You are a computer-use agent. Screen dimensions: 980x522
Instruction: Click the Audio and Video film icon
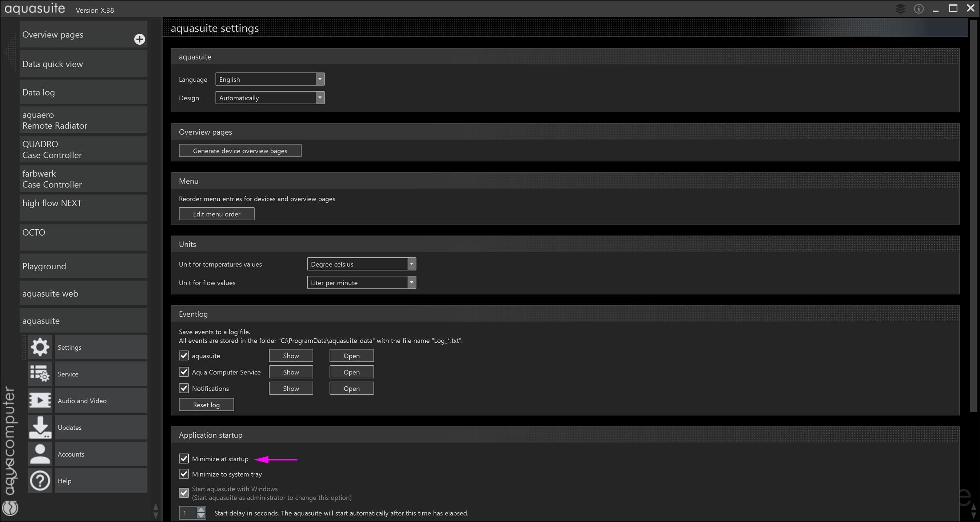tap(40, 400)
